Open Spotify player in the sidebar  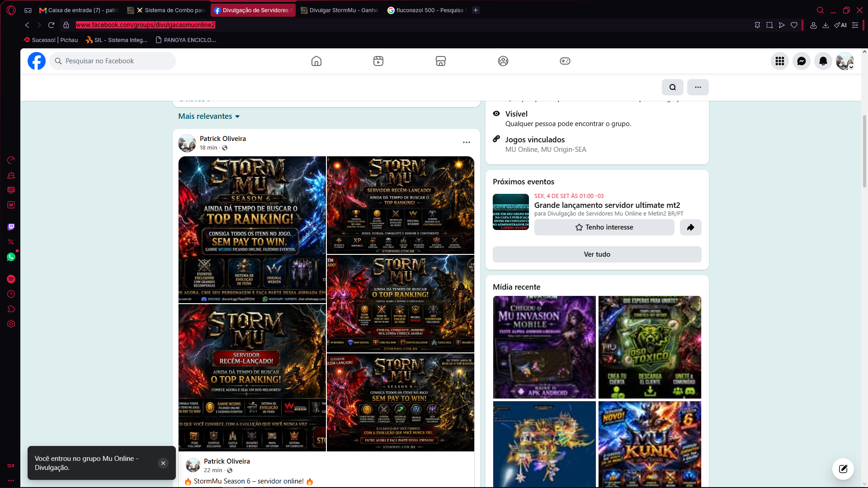[11, 279]
